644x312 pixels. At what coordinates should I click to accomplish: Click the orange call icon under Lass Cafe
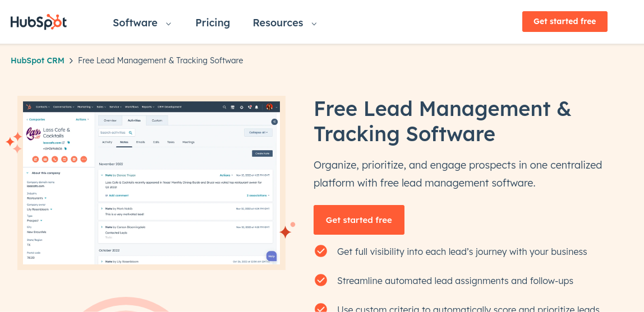point(55,159)
